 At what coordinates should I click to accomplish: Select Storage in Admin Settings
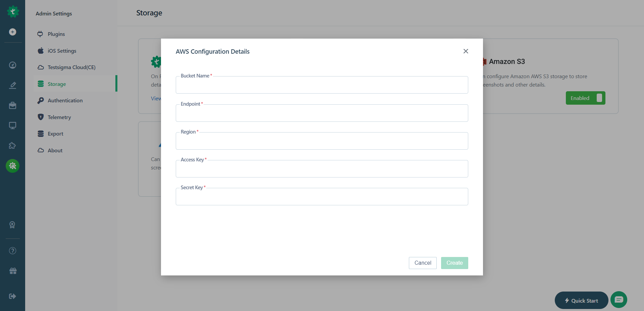[x=75, y=84]
